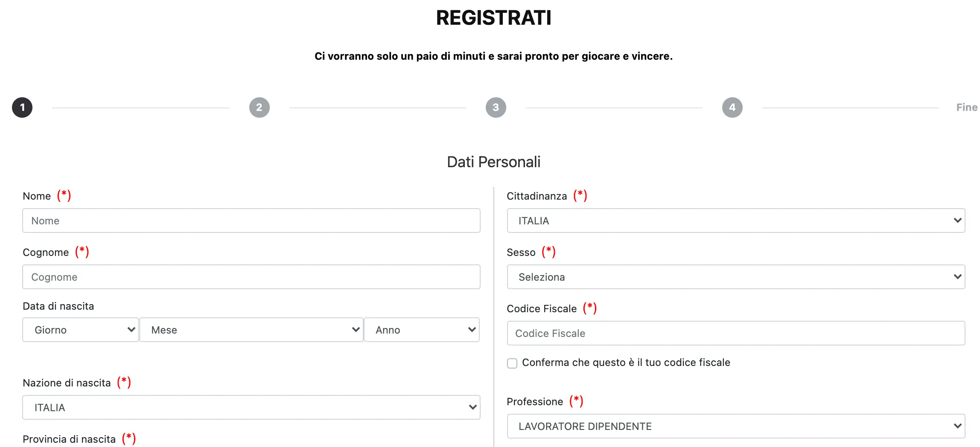Open the Giorno day dropdown
Image resolution: width=980 pixels, height=447 pixels.
point(81,330)
